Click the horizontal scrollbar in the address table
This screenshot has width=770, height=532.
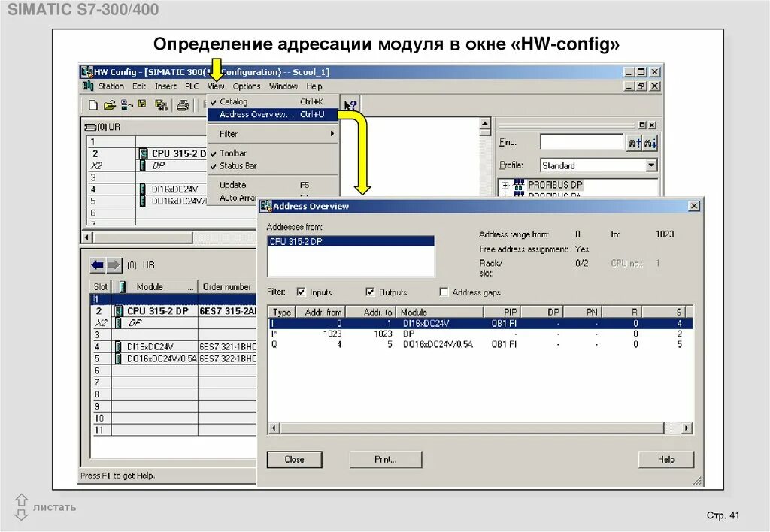coord(471,428)
